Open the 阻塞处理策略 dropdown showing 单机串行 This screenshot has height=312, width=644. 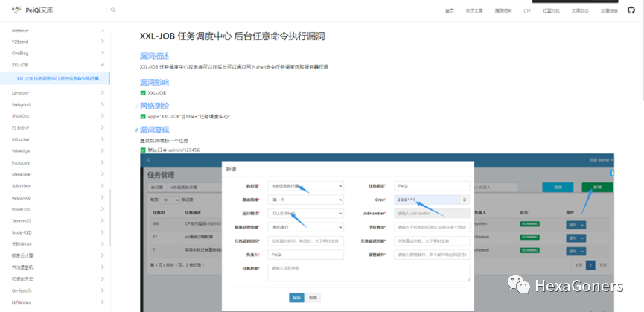(x=305, y=227)
